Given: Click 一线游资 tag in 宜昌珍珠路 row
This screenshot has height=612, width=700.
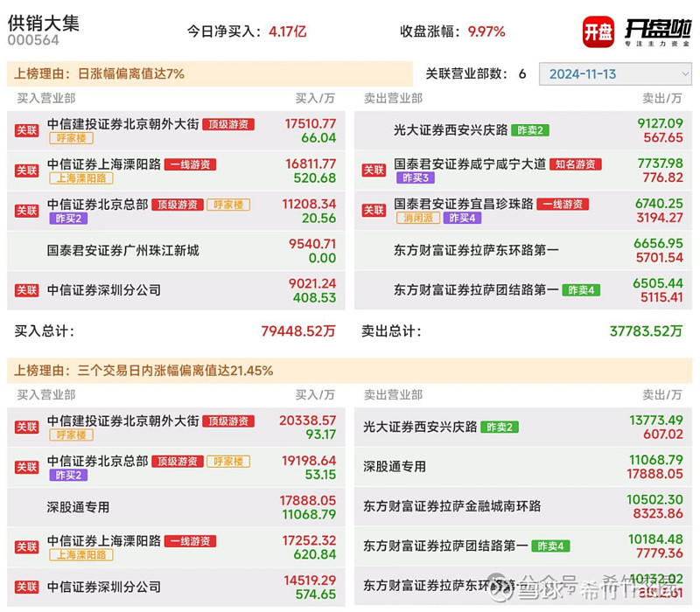Looking at the screenshot, I should click(x=563, y=205).
